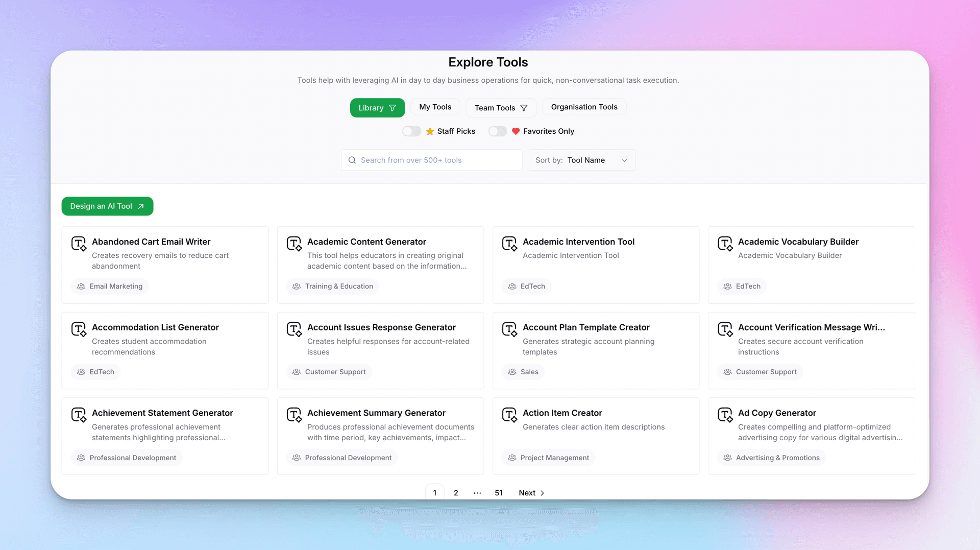Viewport: 980px width, 550px height.
Task: Open the Team Tools filter funnel
Action: point(524,108)
